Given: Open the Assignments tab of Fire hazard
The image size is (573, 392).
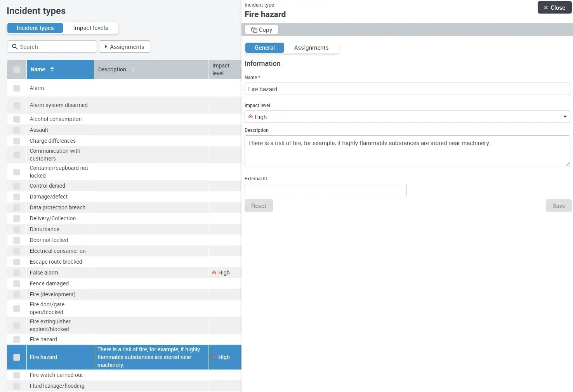Looking at the screenshot, I should tap(311, 47).
